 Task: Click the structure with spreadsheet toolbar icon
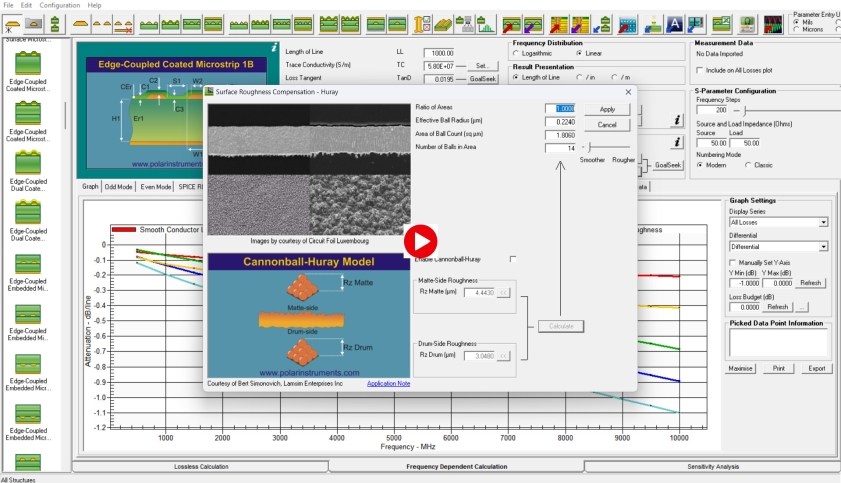pos(721,25)
